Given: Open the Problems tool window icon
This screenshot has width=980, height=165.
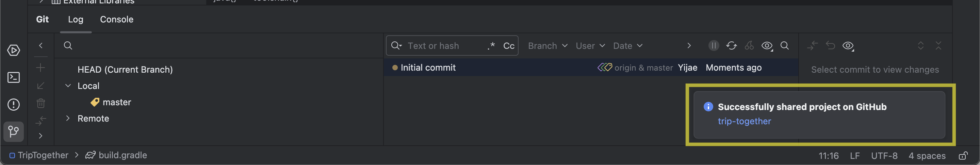Looking at the screenshot, I should click(14, 104).
